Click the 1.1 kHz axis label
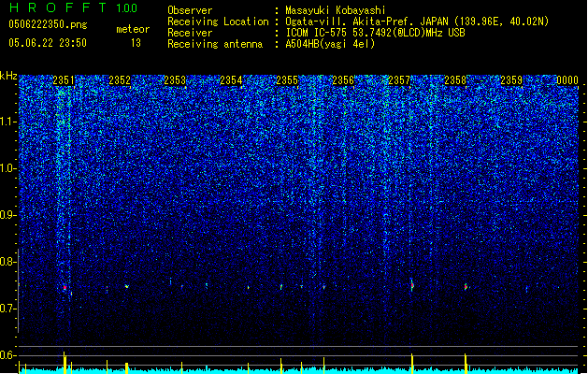This screenshot has width=588, height=374. (x=7, y=122)
